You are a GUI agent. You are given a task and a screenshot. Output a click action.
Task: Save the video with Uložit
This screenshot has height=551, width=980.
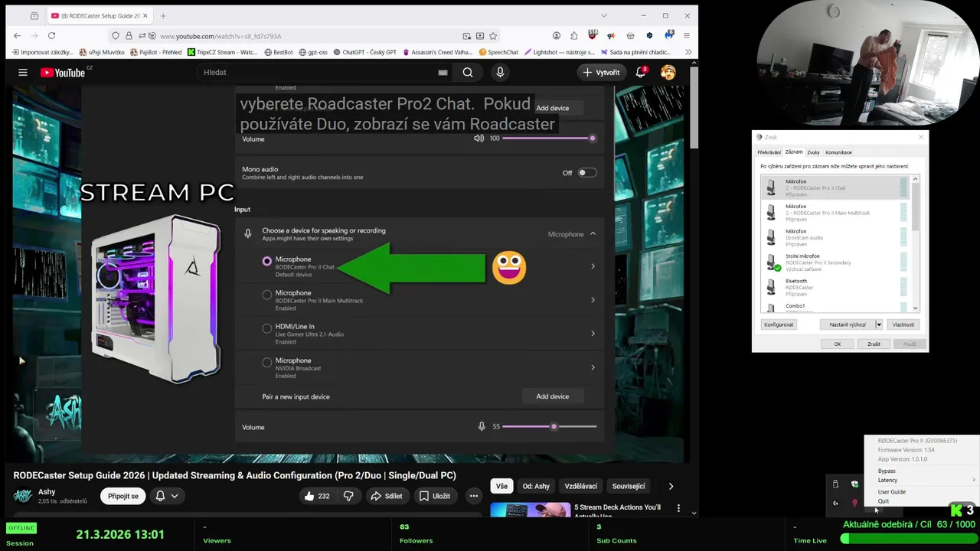(x=435, y=496)
